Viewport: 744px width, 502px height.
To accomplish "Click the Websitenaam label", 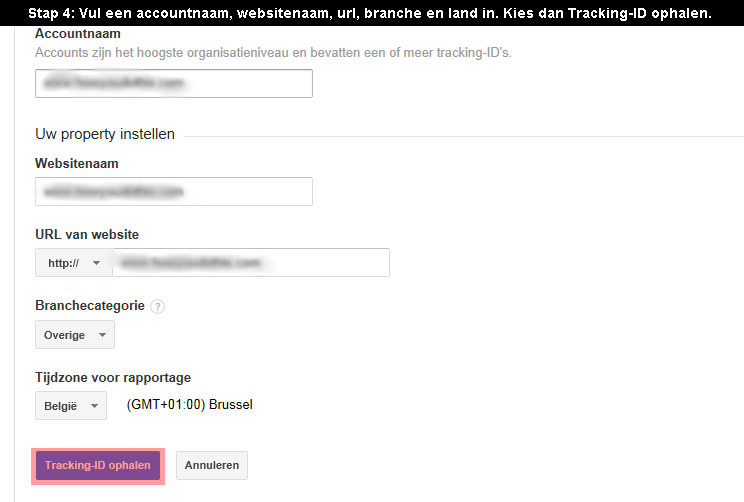I will (77, 163).
